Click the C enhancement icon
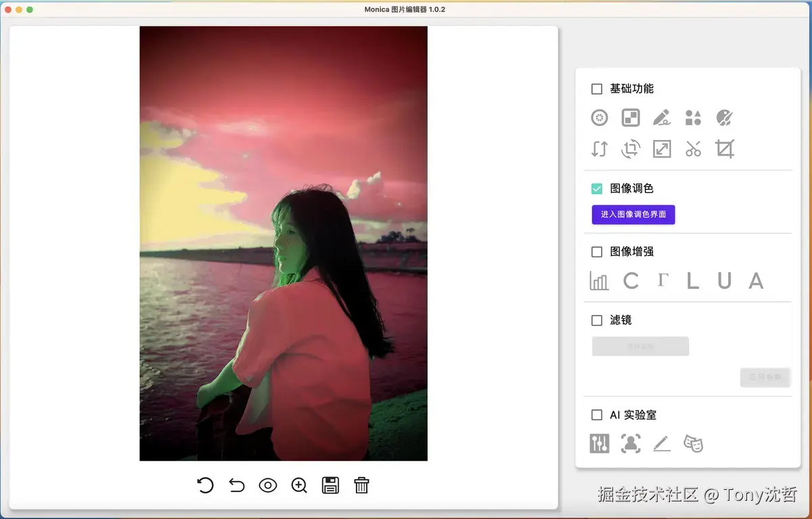 tap(631, 281)
